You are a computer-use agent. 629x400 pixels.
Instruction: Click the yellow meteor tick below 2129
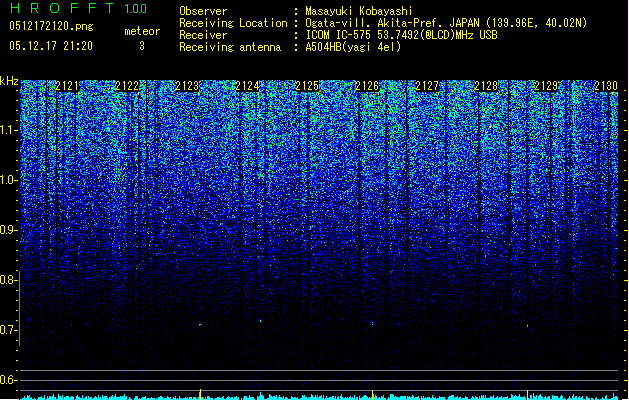point(527,393)
